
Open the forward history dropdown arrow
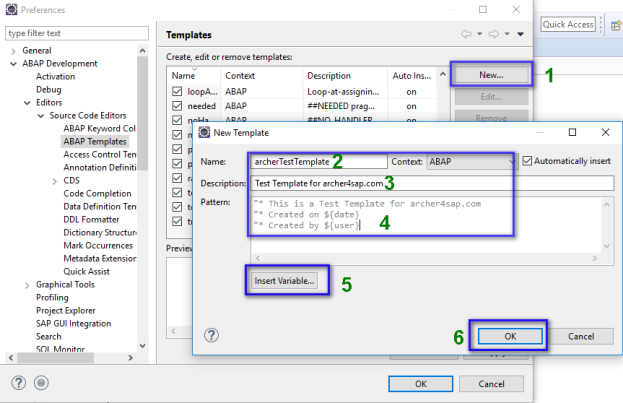tap(507, 34)
